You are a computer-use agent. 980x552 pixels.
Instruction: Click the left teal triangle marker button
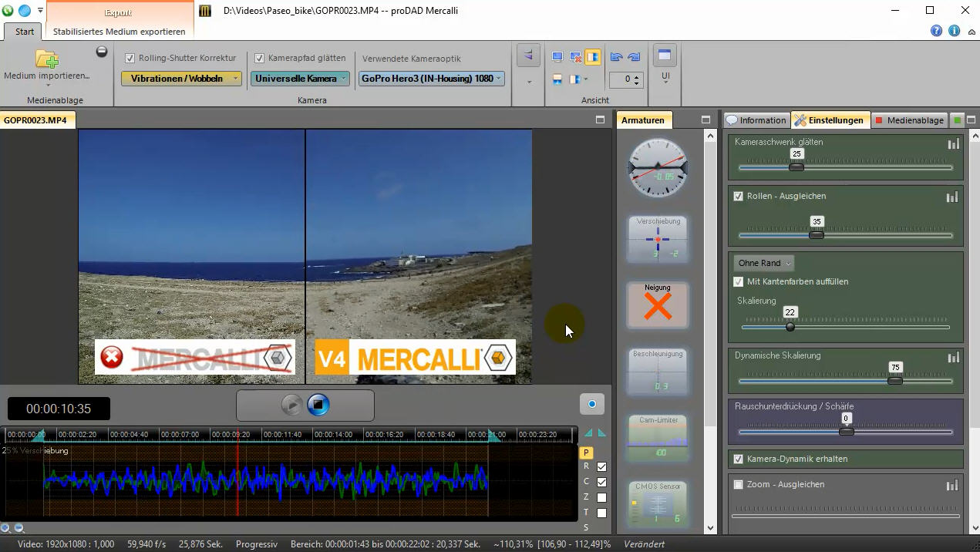(588, 433)
